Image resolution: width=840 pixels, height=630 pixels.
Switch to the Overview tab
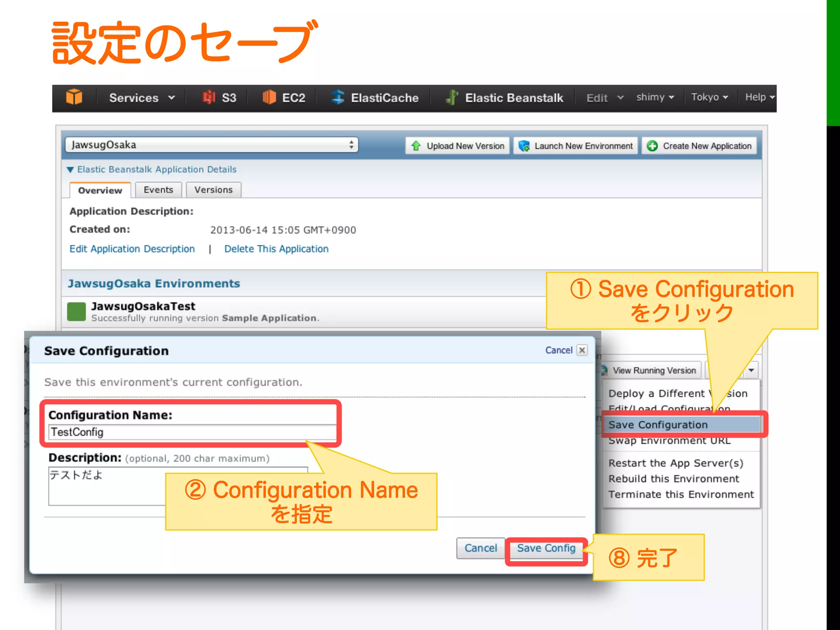(100, 190)
